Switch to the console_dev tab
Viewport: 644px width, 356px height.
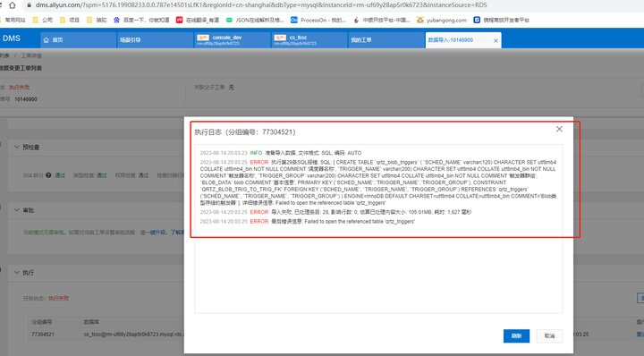232,40
